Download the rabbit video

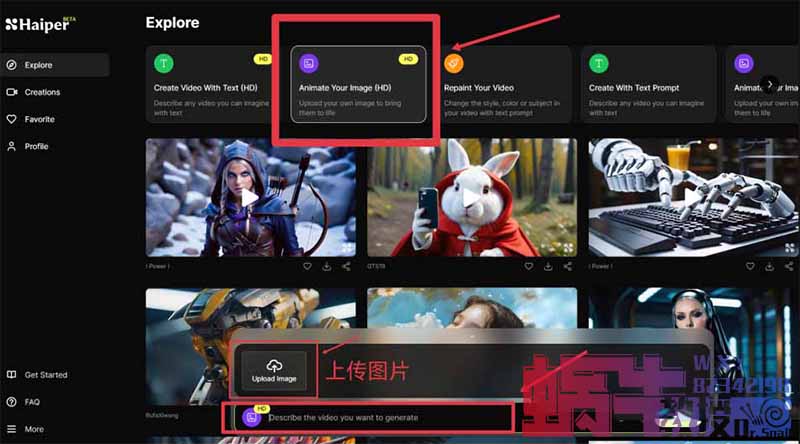tap(548, 267)
